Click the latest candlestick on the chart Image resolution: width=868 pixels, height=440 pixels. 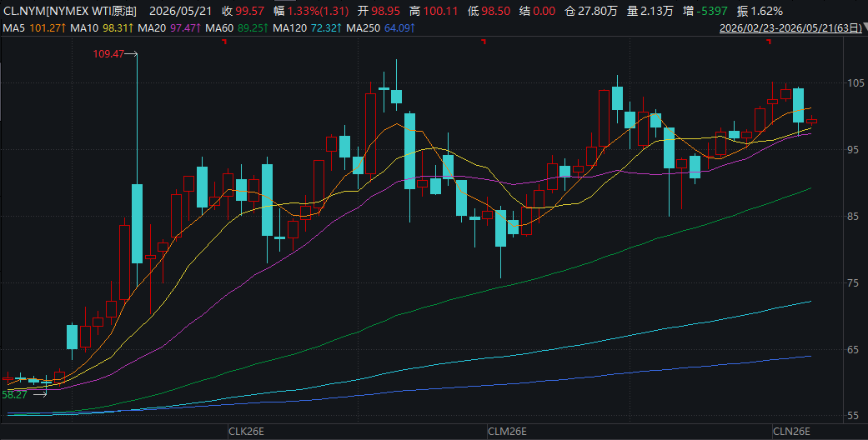811,121
